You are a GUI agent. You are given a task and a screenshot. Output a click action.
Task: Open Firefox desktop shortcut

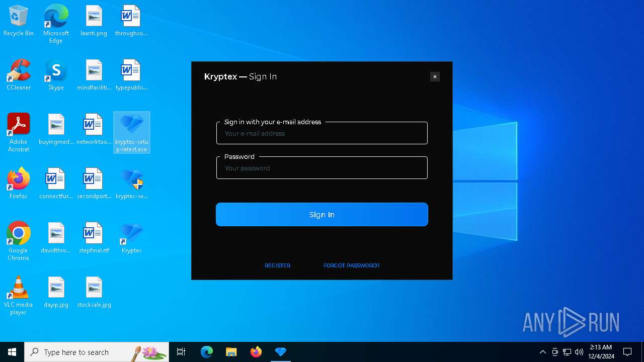19,184
